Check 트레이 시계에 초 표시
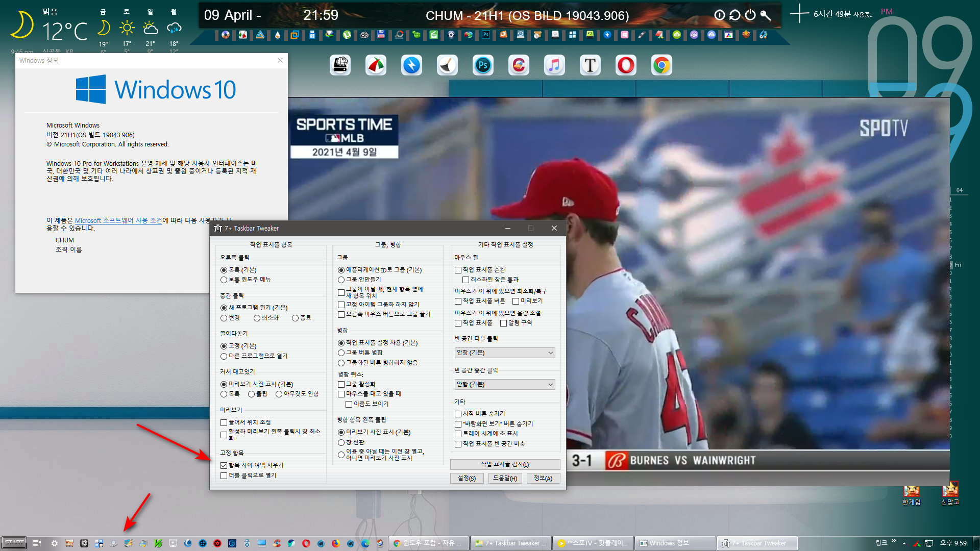980x551 pixels. click(458, 434)
